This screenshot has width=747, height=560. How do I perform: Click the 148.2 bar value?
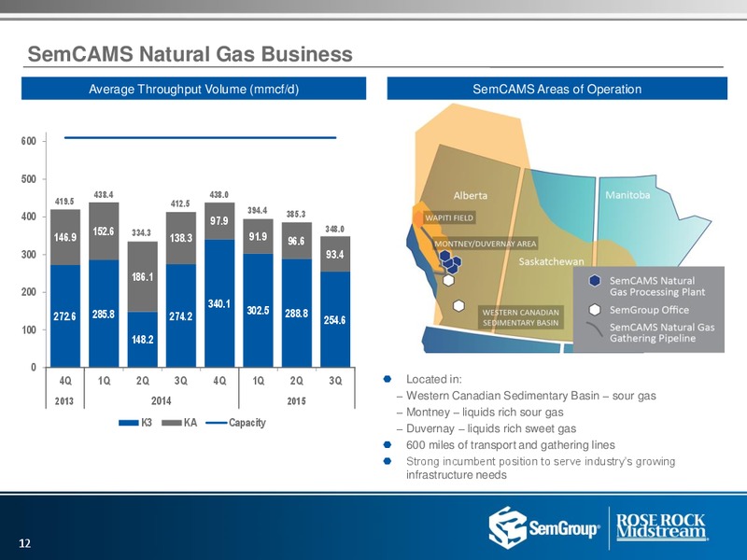[143, 340]
